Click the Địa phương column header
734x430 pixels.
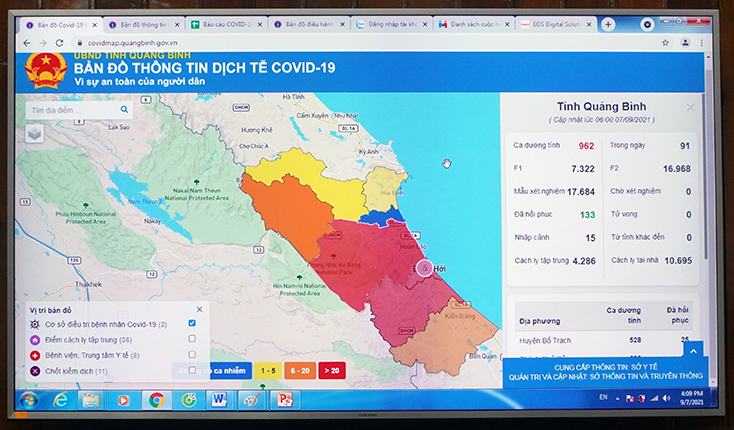(539, 321)
